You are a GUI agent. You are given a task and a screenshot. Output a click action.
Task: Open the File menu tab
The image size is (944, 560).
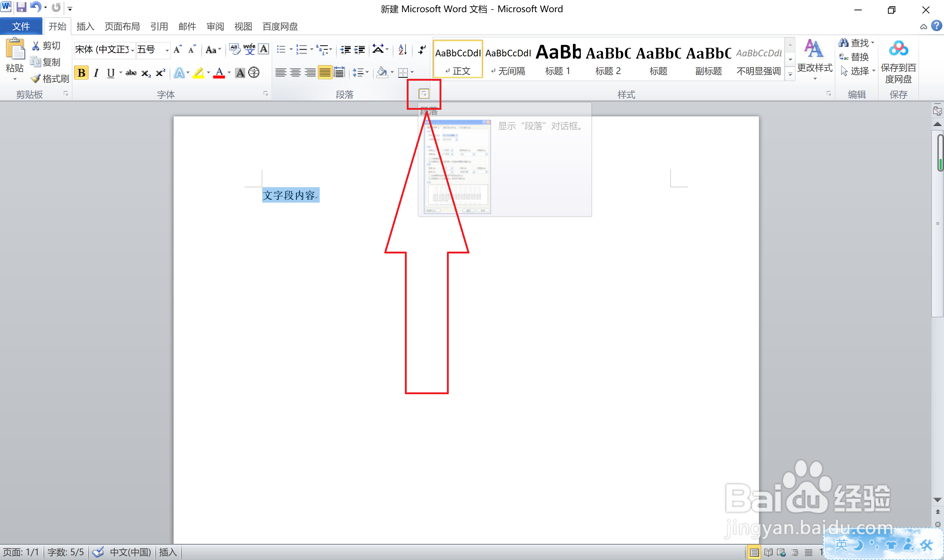click(21, 27)
